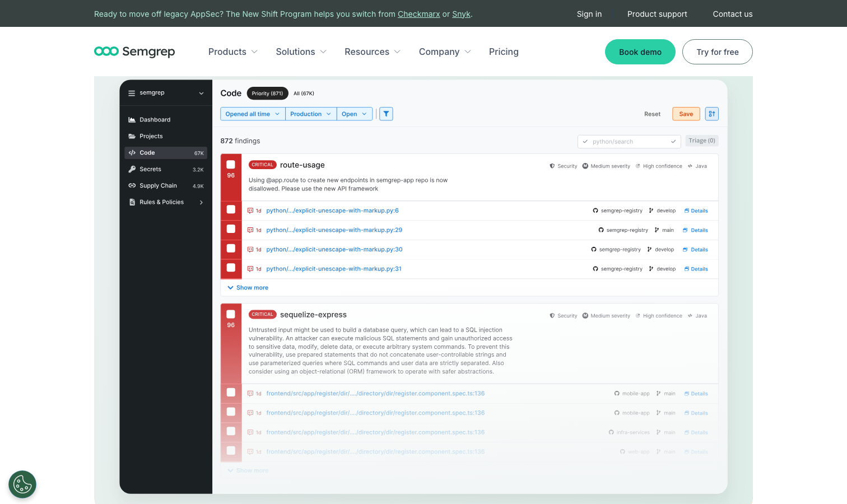
Task: Click the funnel filter icon
Action: [x=386, y=114]
